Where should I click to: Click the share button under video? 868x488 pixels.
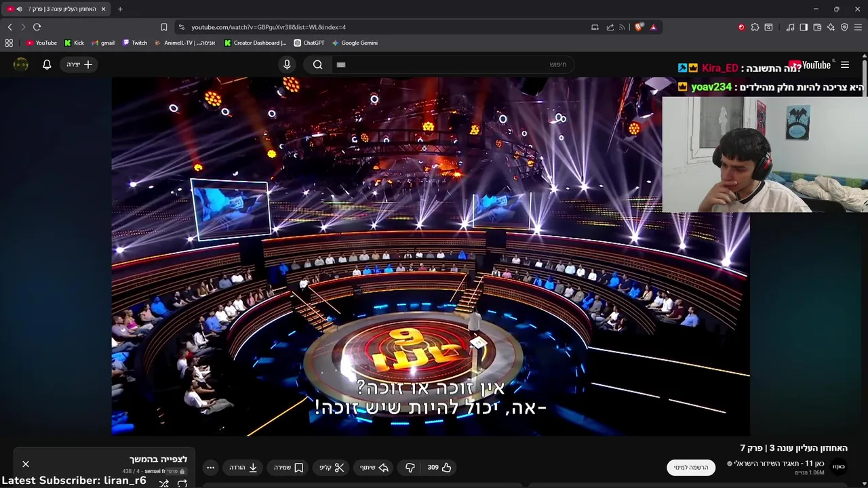(x=374, y=467)
